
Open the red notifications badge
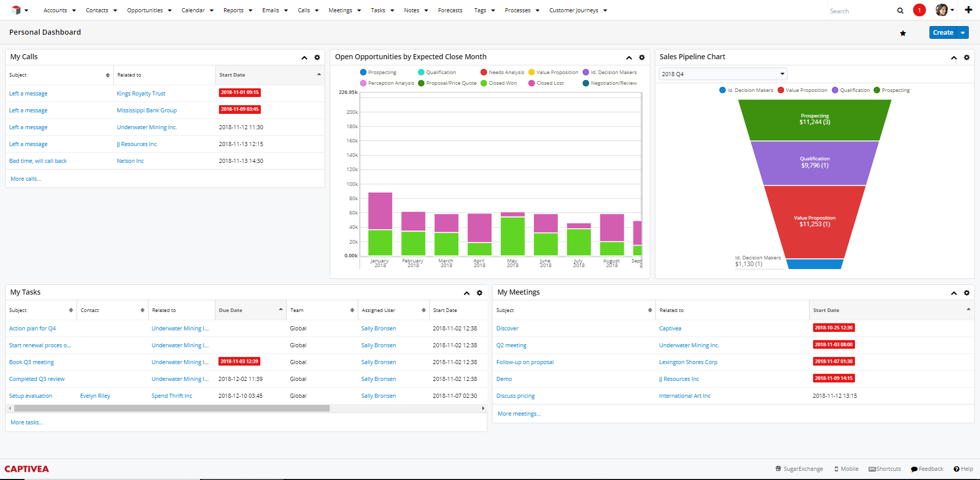pyautogui.click(x=919, y=10)
